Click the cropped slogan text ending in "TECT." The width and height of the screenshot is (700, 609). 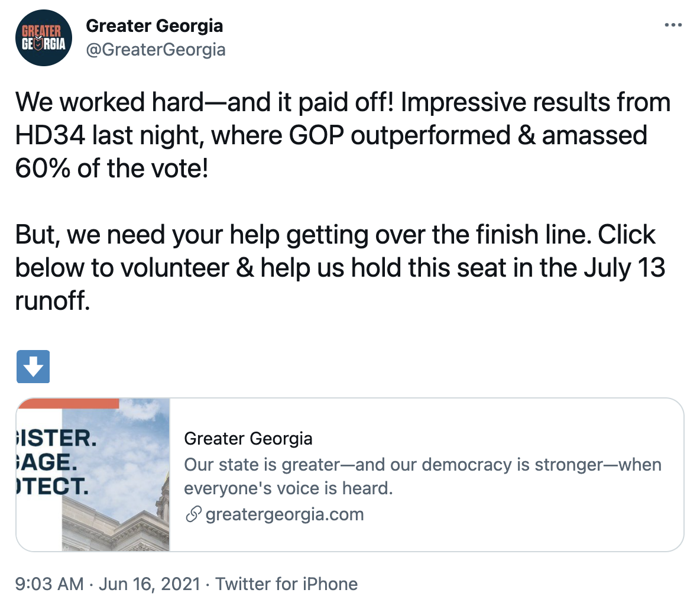pyautogui.click(x=52, y=486)
